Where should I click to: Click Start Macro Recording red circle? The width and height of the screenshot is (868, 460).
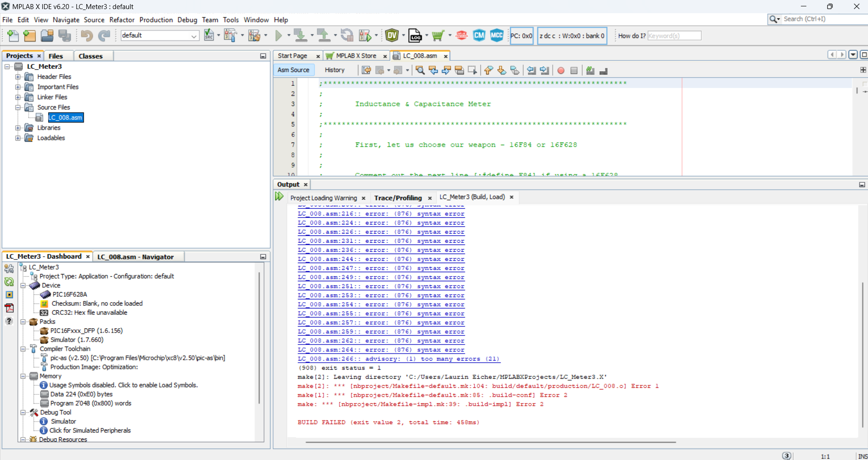(561, 70)
